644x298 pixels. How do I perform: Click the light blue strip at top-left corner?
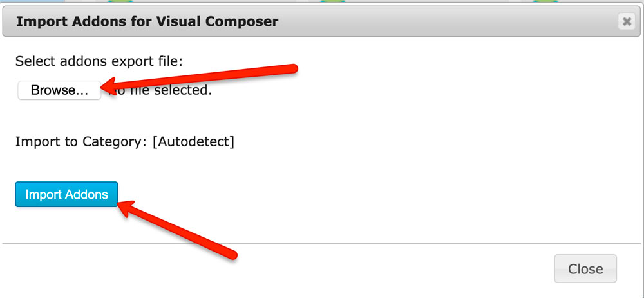click(x=32, y=1)
